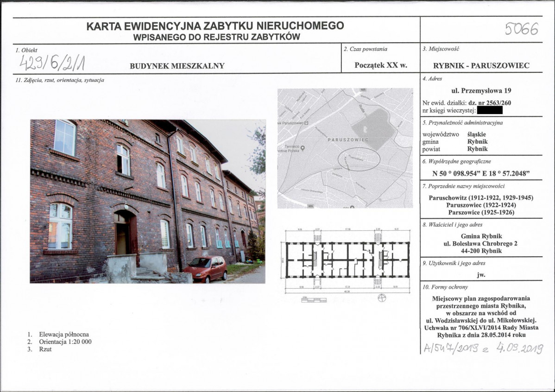Click the text 'Miejscowy plan zagospodarowania'
555x392 pixels.
(481, 298)
